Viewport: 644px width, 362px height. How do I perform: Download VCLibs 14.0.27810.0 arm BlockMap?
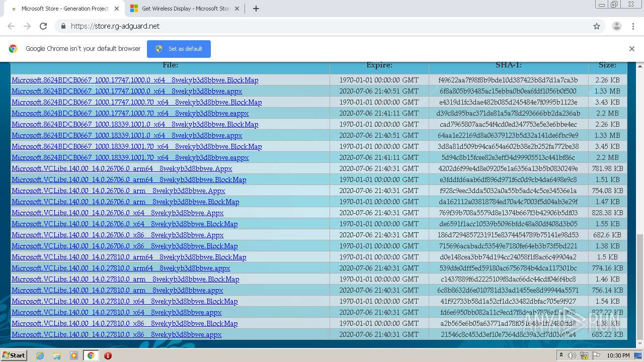coord(125,279)
